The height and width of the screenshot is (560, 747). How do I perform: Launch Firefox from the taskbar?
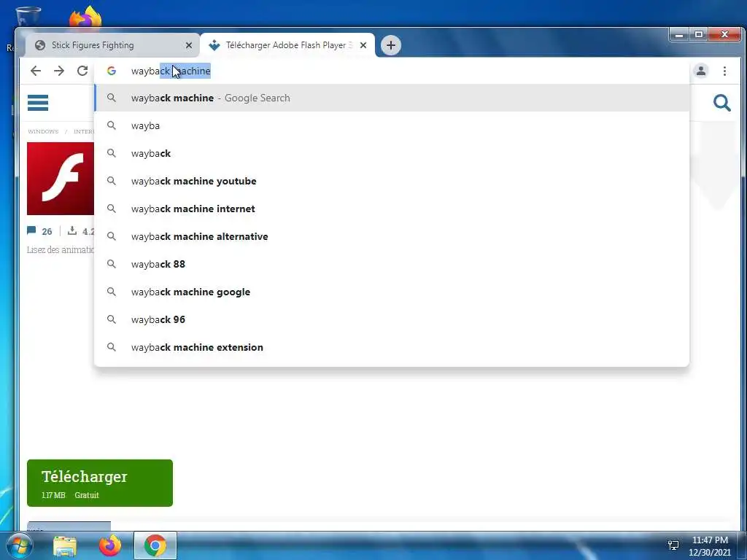(110, 545)
